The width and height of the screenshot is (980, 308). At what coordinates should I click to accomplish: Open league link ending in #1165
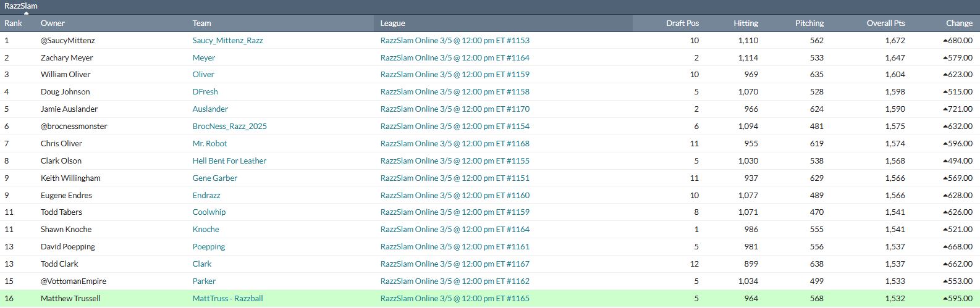(455, 298)
